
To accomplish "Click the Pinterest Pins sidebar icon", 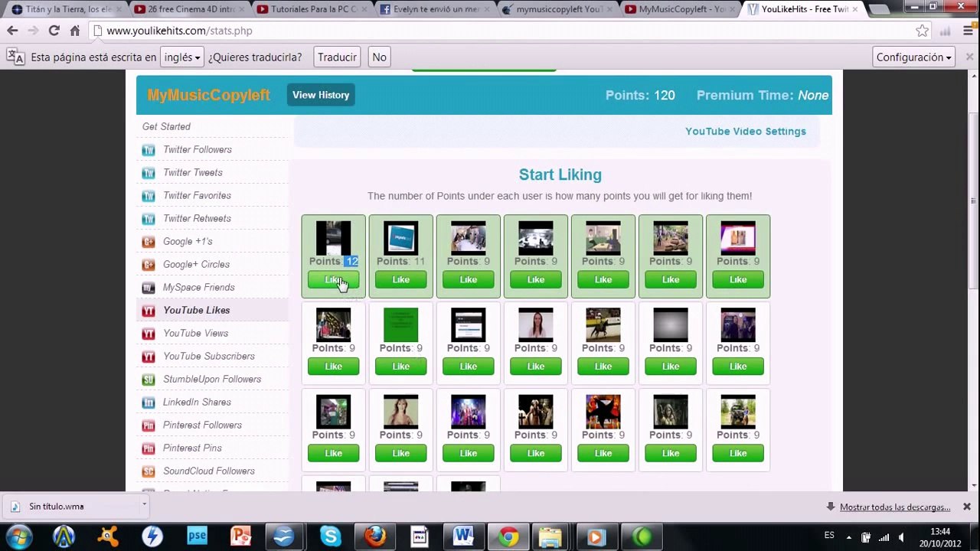I will [149, 448].
